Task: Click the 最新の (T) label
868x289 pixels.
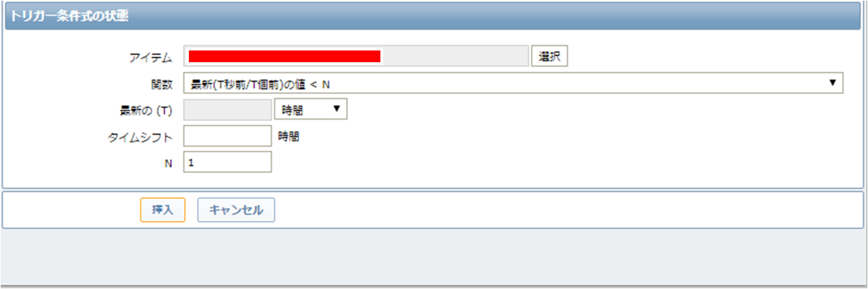Action: (146, 110)
